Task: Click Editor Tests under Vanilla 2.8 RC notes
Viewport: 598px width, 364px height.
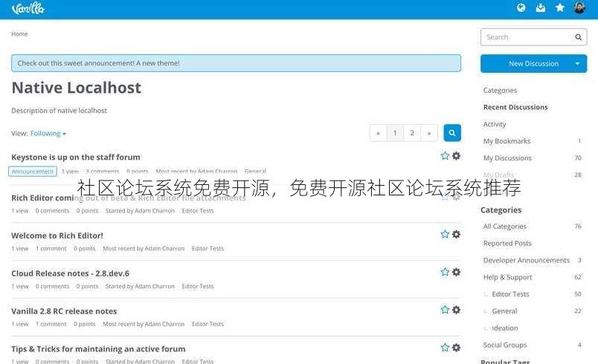Action: [208, 324]
